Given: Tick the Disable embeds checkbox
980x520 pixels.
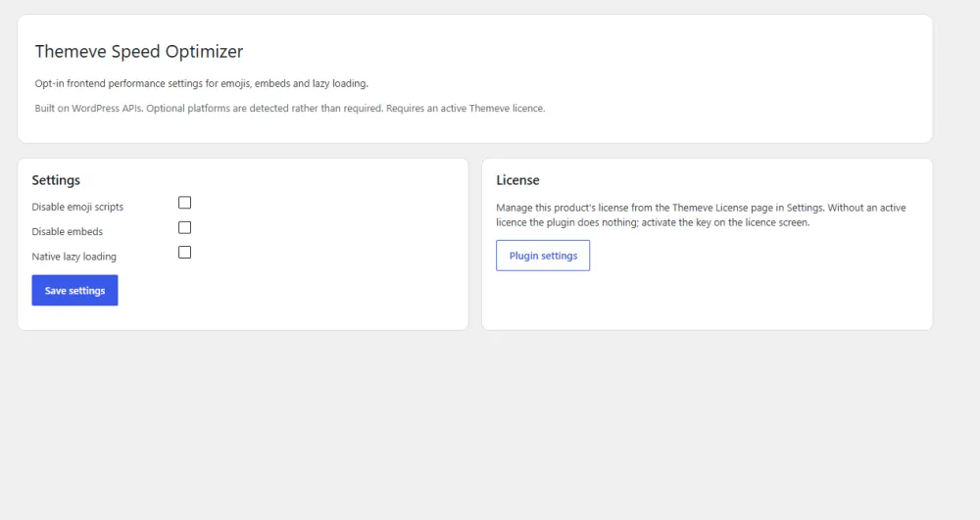Looking at the screenshot, I should 184,227.
